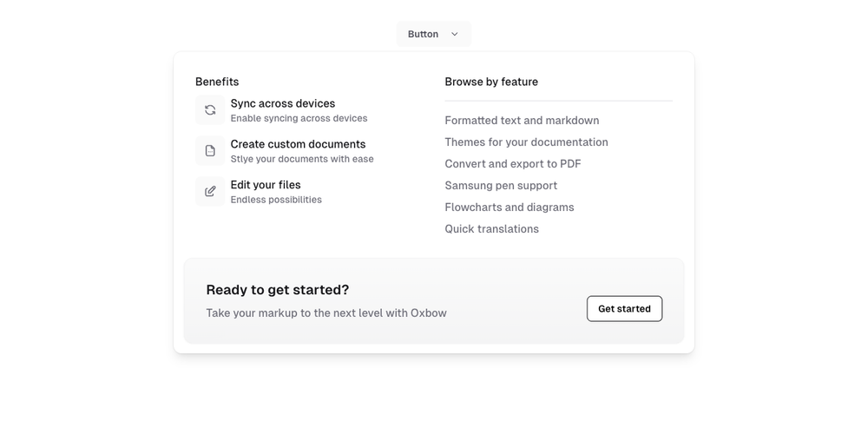
Task: Click the "Convert and export to PDF" link
Action: point(512,164)
